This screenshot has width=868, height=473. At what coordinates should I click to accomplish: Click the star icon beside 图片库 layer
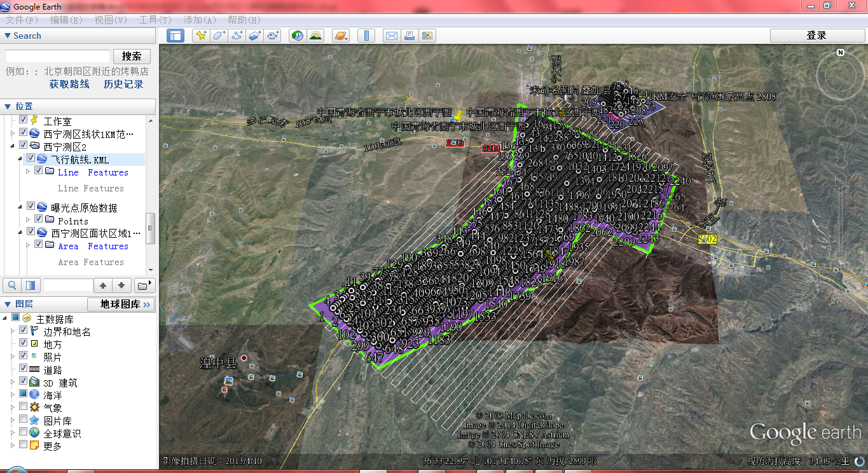click(x=34, y=420)
